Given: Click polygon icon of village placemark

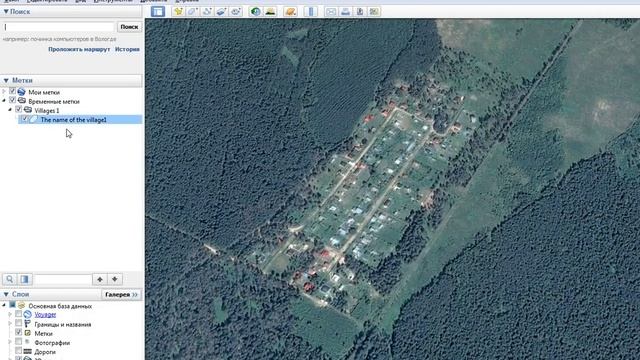Looking at the screenshot, I should tap(34, 119).
